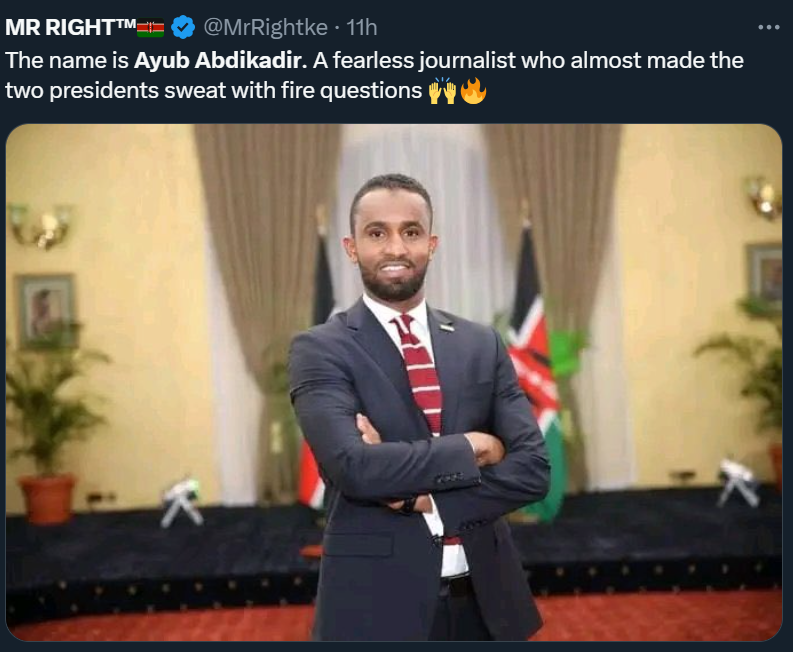Click the framed picture on left wall
This screenshot has height=652, width=793.
tap(47, 311)
